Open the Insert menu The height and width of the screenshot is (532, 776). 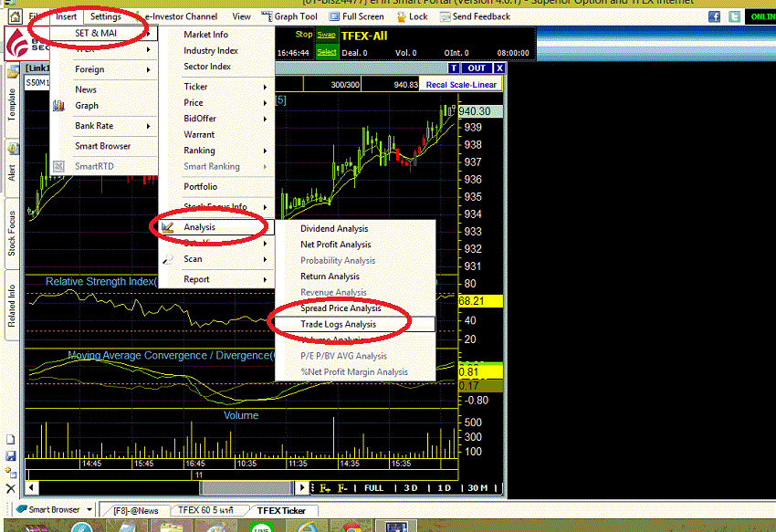point(67,16)
